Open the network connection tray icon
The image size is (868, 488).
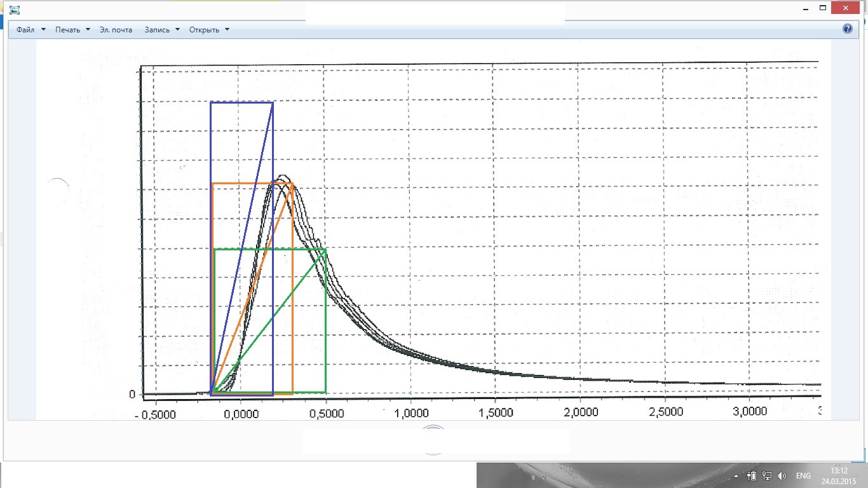pos(767,475)
